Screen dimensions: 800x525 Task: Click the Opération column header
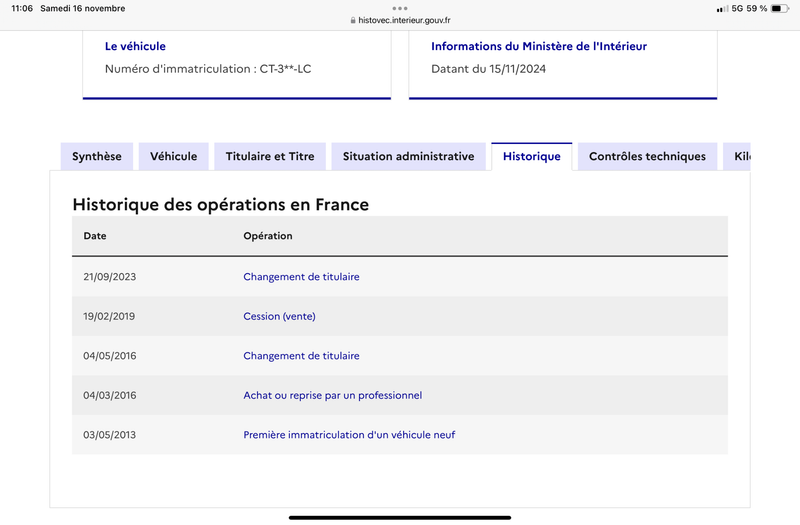[268, 236]
